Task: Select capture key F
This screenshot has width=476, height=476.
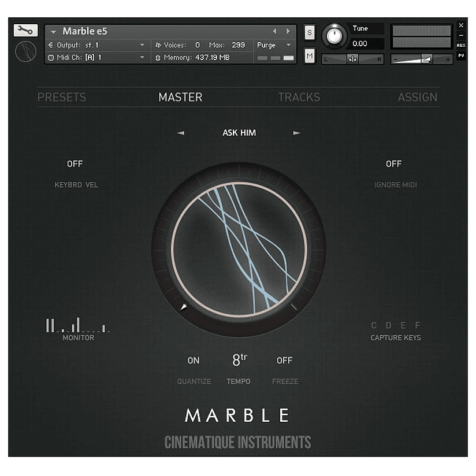Action: click(x=418, y=325)
